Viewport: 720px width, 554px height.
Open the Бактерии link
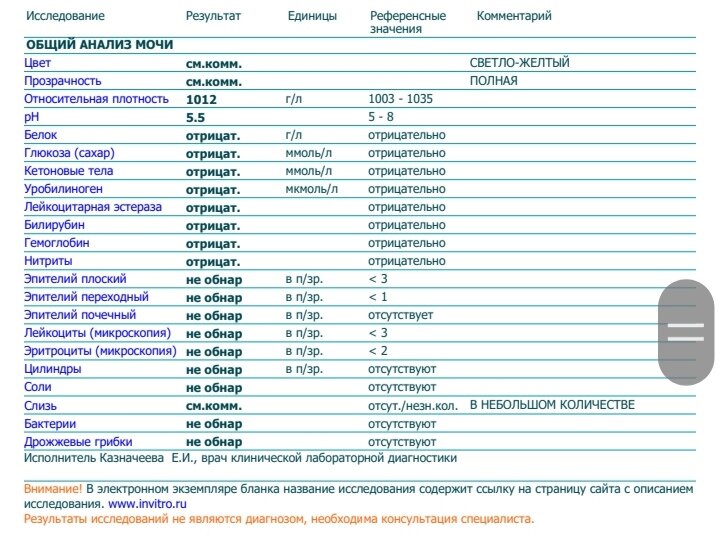coord(50,424)
